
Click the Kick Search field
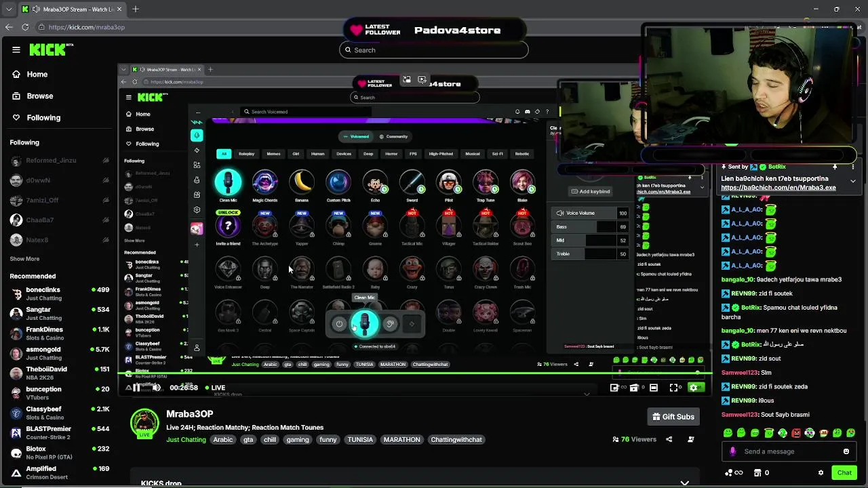(434, 50)
